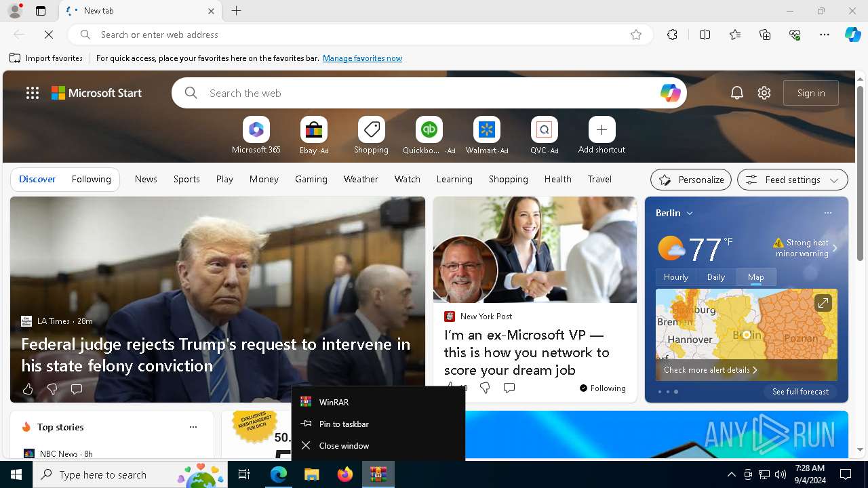The image size is (868, 488).
Task: Click the Sign in button
Action: pos(811,93)
